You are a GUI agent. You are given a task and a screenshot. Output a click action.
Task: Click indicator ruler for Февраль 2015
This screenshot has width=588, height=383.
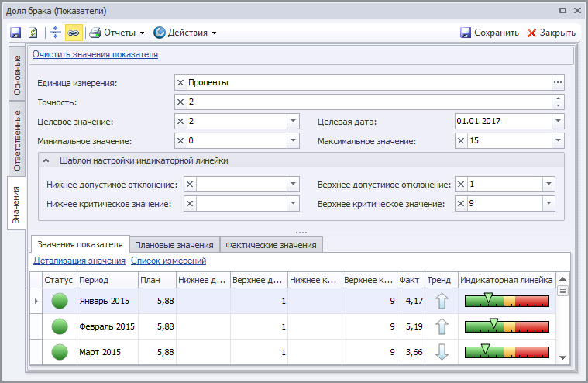point(507,326)
